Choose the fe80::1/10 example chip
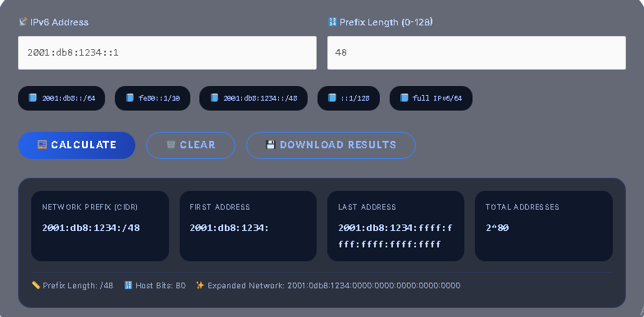 153,98
